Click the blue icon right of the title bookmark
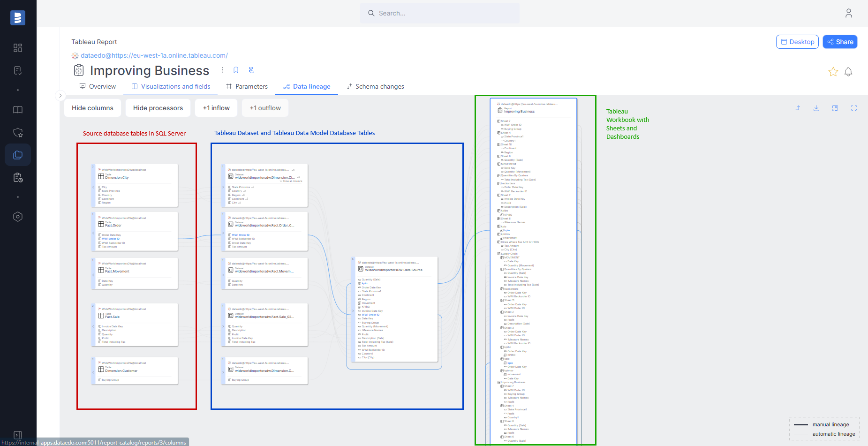 (251, 70)
